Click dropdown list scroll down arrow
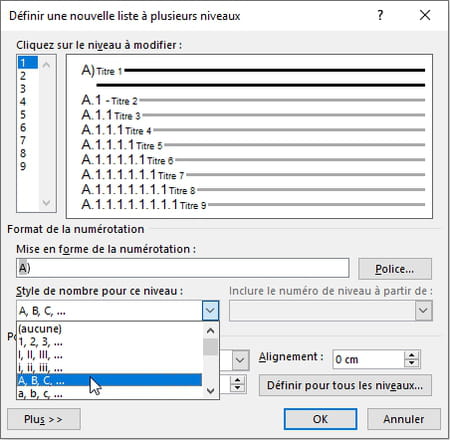This screenshot has width=450, height=440. click(x=210, y=390)
